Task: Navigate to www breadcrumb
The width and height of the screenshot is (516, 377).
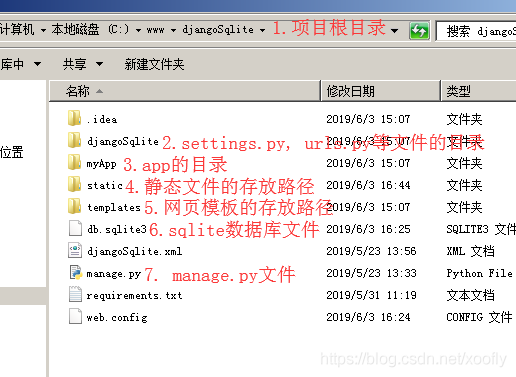Action: [x=155, y=30]
